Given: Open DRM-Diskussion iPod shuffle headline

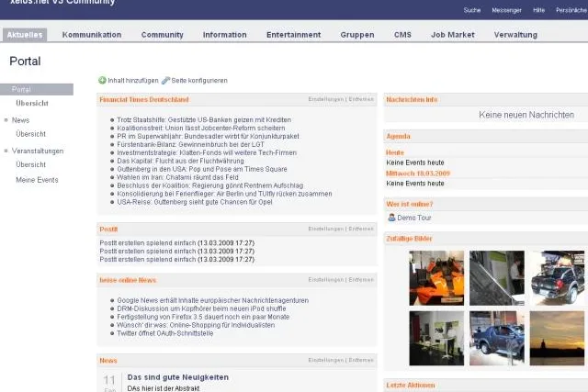Looking at the screenshot, I should tap(201, 308).
